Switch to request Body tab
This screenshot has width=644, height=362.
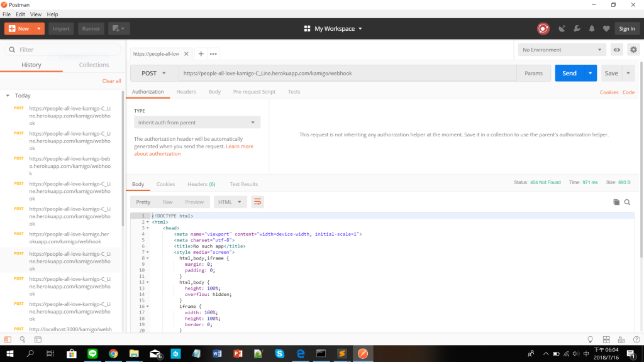pyautogui.click(x=214, y=92)
